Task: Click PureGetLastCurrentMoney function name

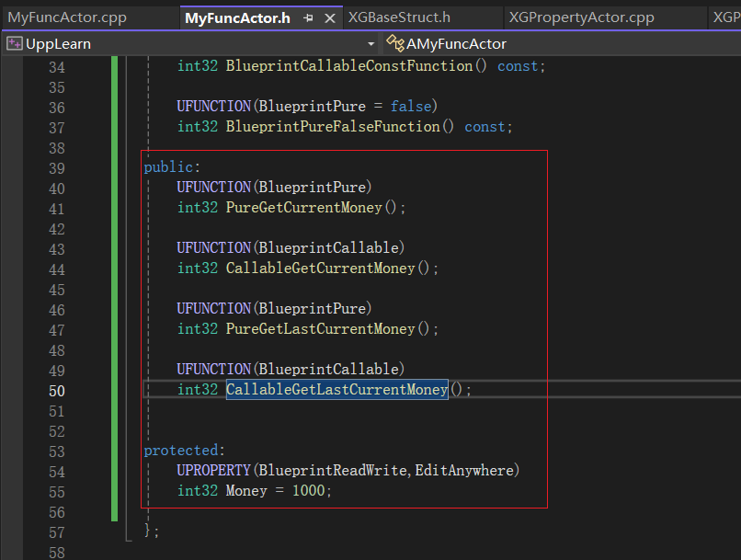Action: pyautogui.click(x=321, y=328)
